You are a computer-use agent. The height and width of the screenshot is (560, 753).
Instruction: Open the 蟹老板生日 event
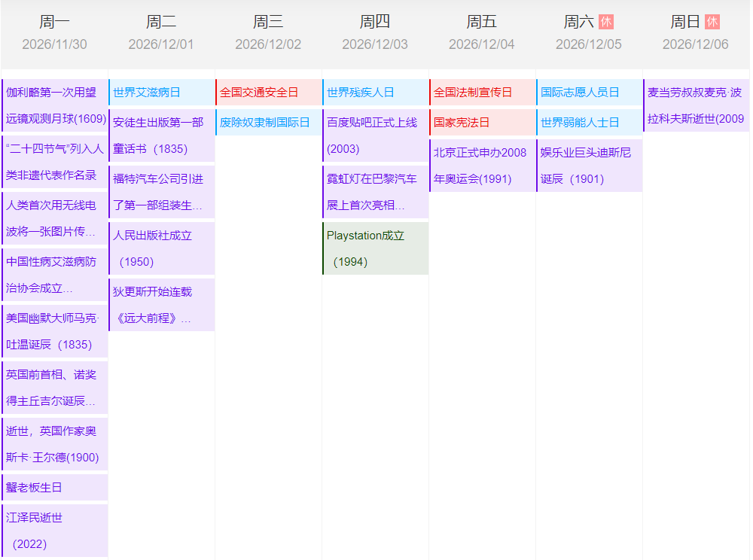tap(55, 488)
